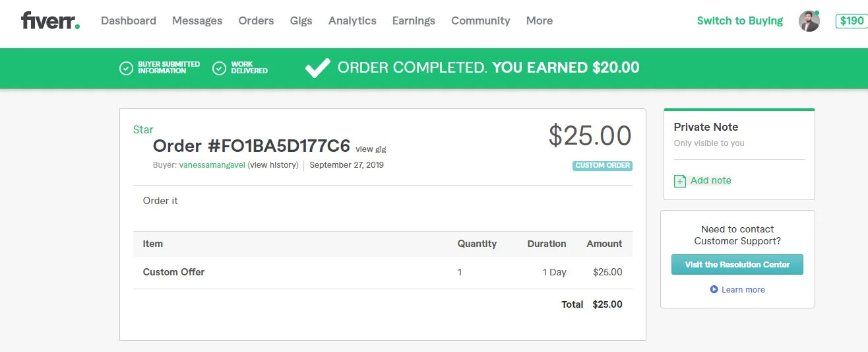Visit the Resolution Center
The width and height of the screenshot is (868, 352).
737,264
